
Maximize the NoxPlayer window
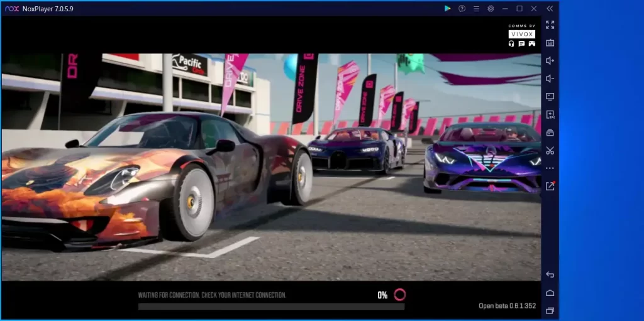tap(519, 9)
